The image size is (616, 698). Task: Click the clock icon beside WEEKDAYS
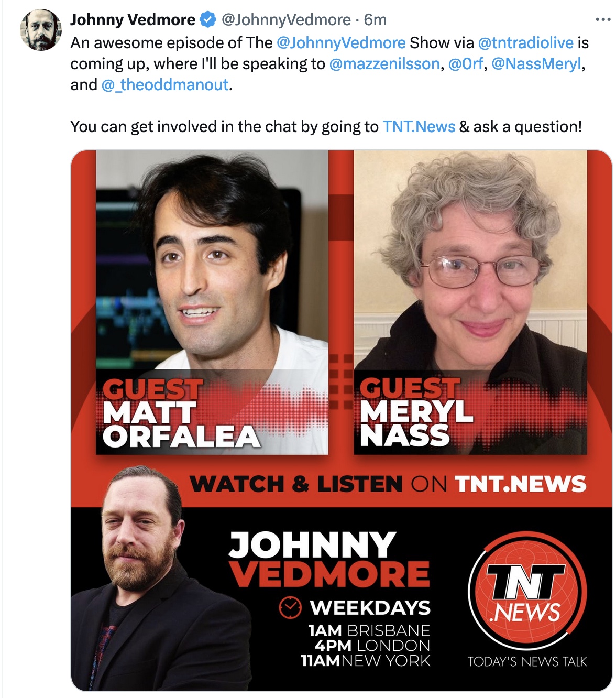coord(290,607)
